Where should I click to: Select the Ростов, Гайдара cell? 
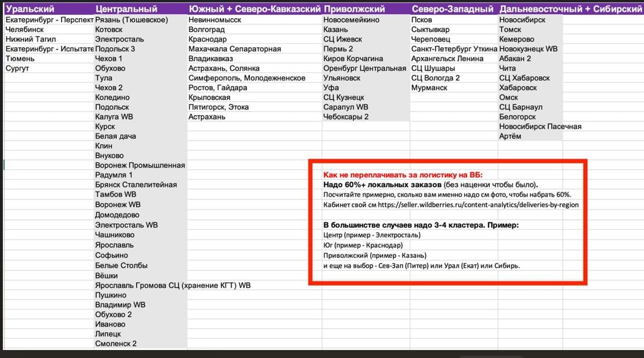(255, 88)
